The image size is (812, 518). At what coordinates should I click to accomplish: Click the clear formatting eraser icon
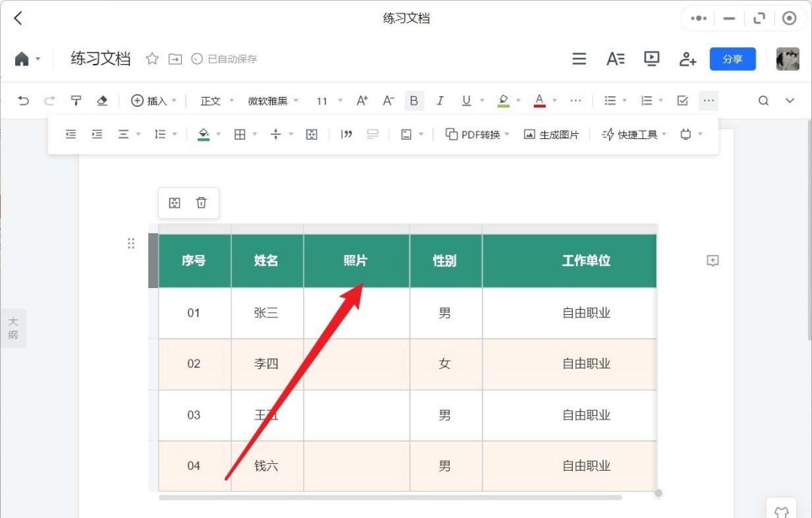[x=102, y=100]
